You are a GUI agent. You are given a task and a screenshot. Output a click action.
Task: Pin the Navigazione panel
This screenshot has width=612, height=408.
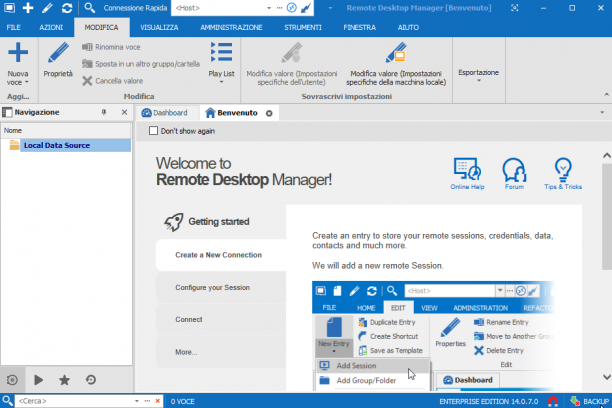click(x=104, y=112)
